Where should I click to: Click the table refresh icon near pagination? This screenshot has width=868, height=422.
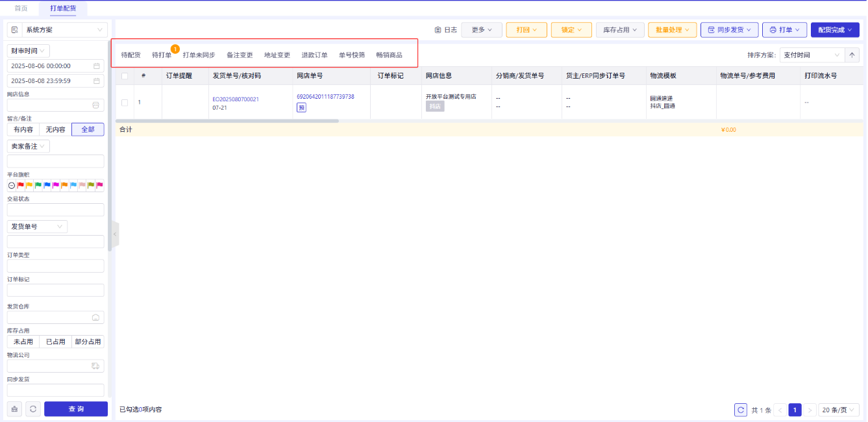pos(741,410)
